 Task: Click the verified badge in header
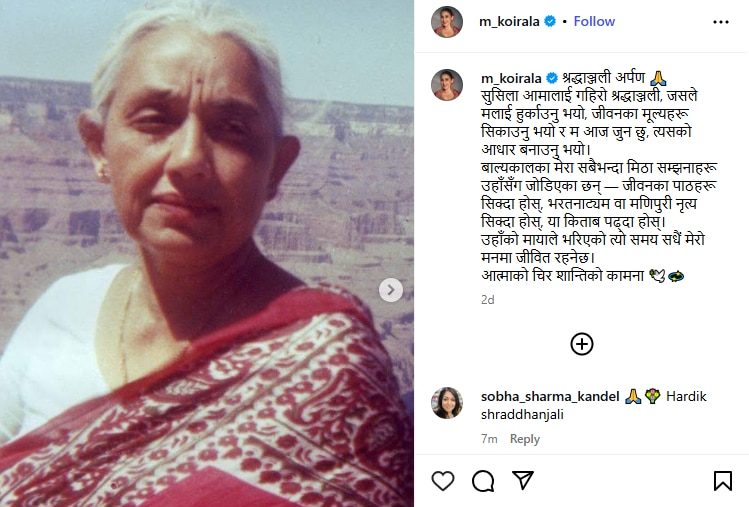pos(550,22)
